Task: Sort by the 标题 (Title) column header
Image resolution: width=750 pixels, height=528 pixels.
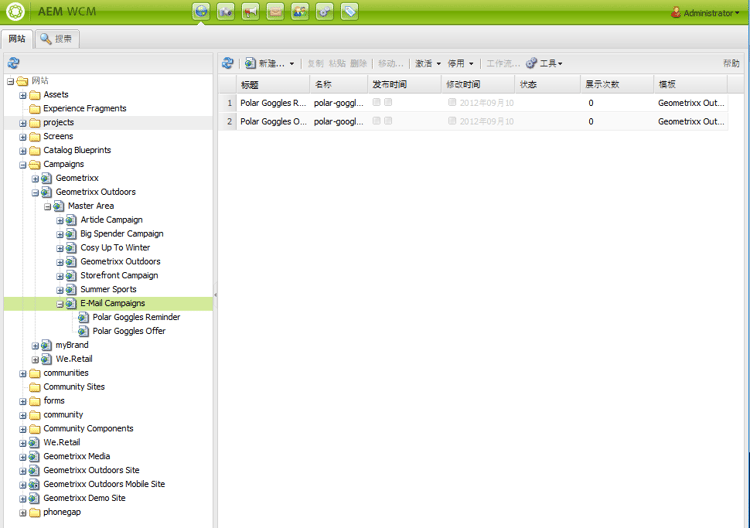Action: coord(273,85)
